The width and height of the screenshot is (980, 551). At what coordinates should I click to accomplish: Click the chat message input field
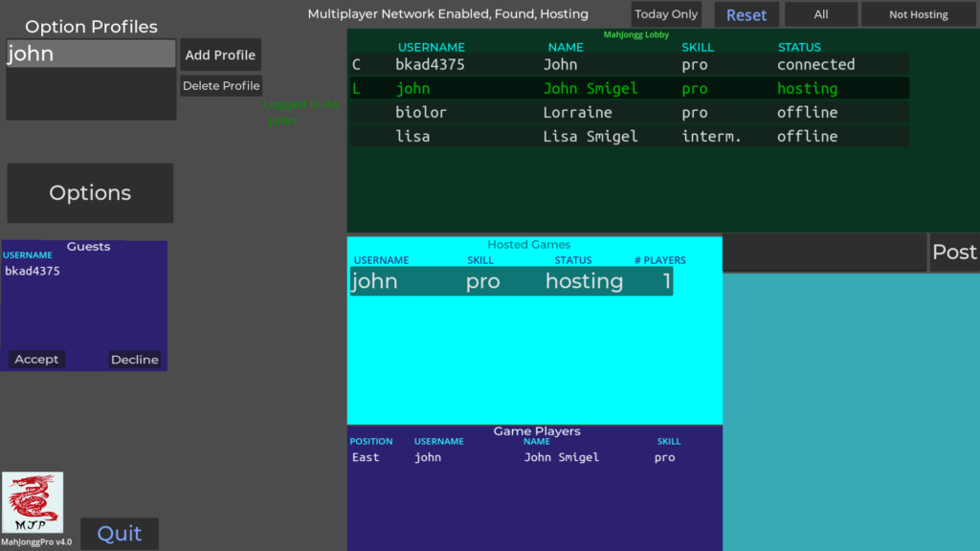[824, 253]
